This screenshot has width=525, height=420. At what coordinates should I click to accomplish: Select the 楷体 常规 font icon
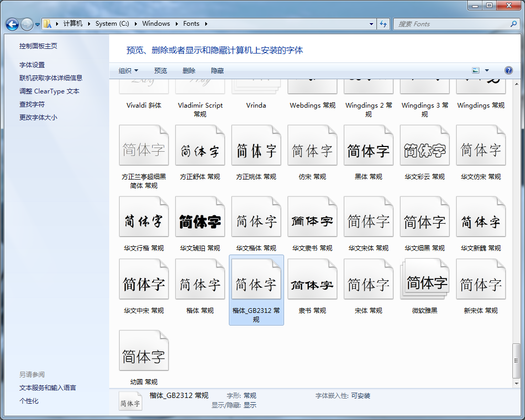pos(200,279)
